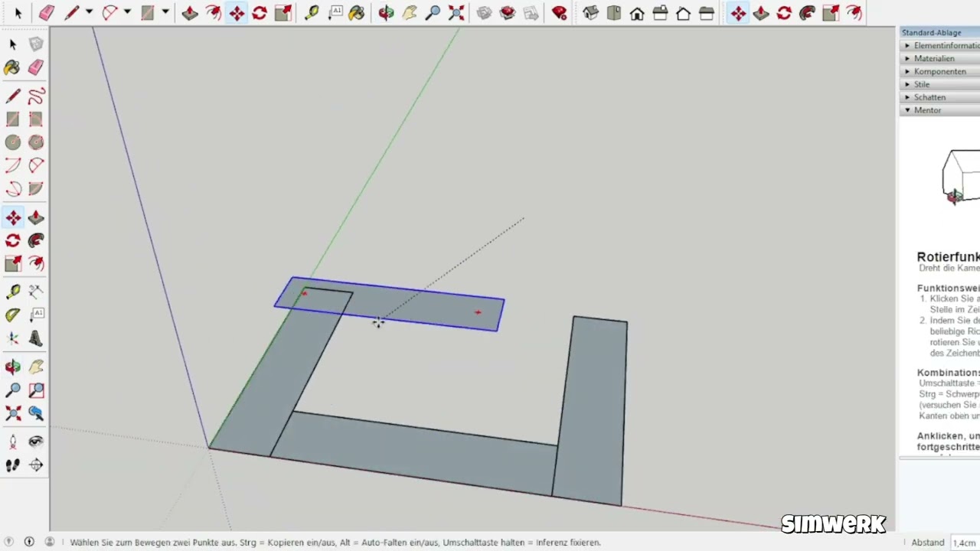Expand the Schatten panel
This screenshot has height=551, width=980.
pos(939,98)
